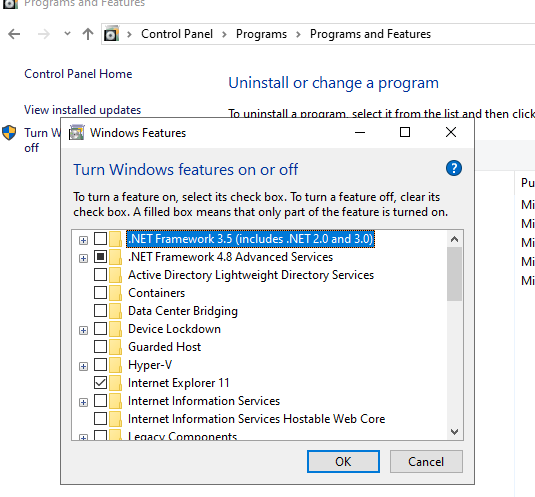535x497 pixels.
Task: Click the features list scrollbar thumb
Action: (454, 274)
